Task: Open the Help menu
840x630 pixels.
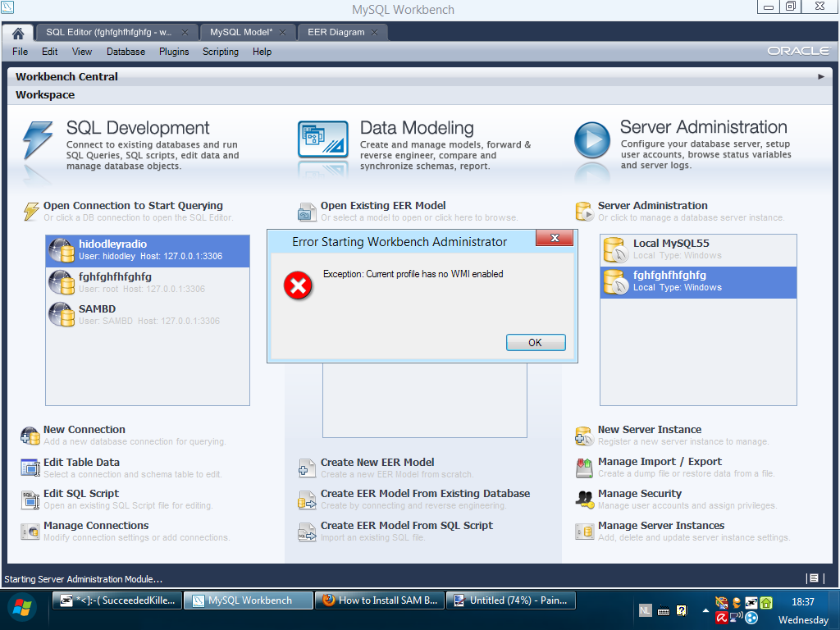Action: pyautogui.click(x=262, y=52)
